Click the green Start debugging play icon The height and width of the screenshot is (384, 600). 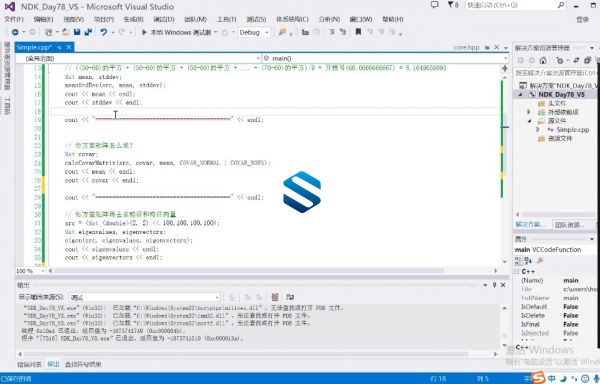click(144, 33)
